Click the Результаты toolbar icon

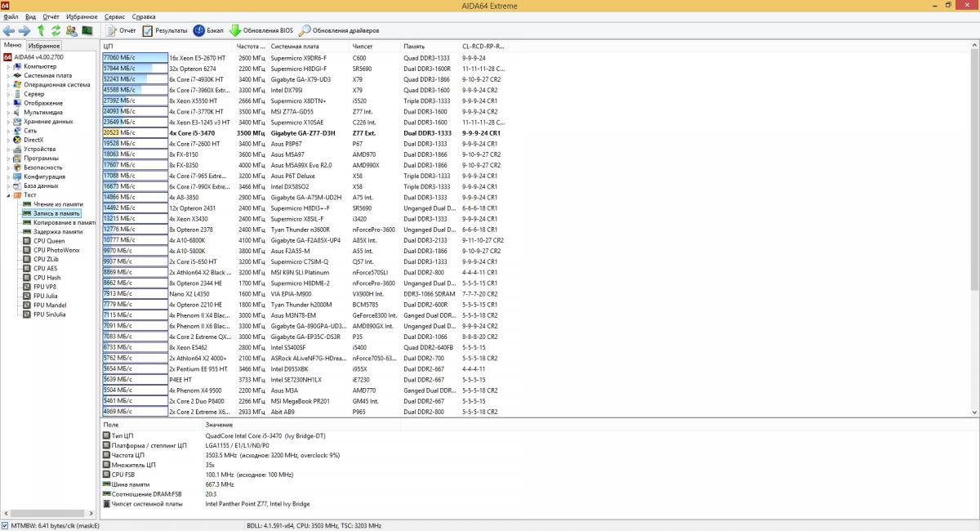(x=148, y=30)
